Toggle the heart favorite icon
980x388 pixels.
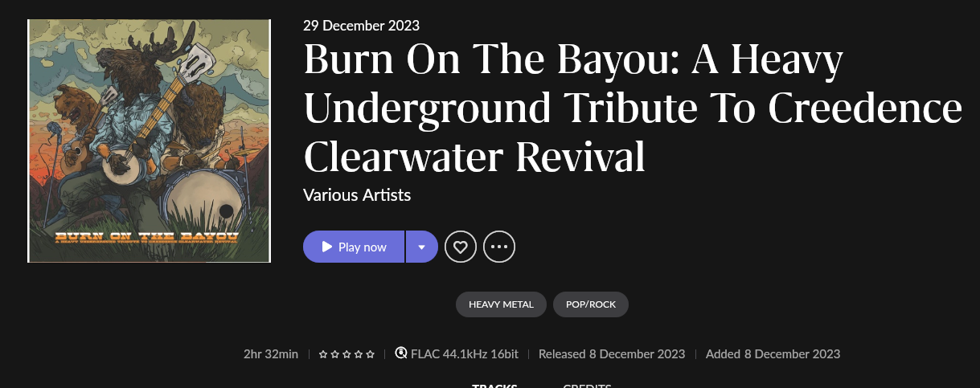pos(461,247)
